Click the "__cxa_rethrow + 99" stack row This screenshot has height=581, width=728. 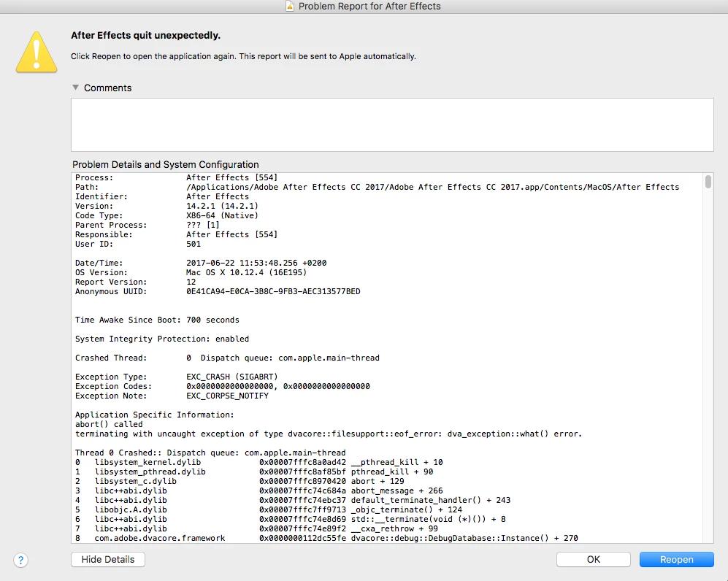coord(256,529)
